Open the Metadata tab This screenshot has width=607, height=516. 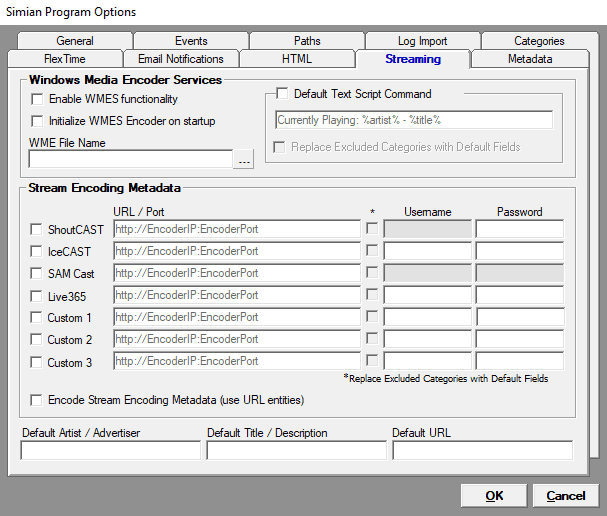point(530,59)
